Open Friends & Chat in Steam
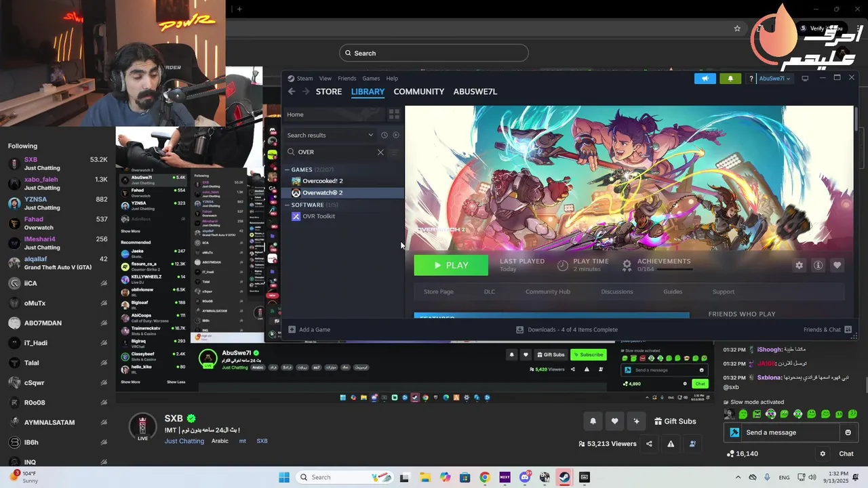The height and width of the screenshot is (488, 868). (827, 329)
